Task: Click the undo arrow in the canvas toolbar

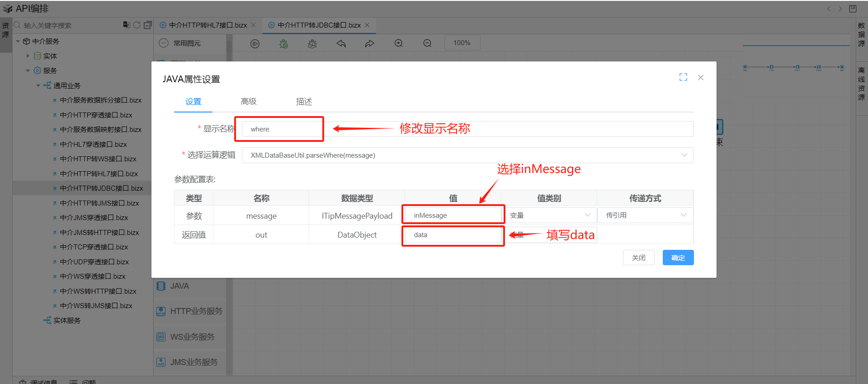Action: [341, 43]
